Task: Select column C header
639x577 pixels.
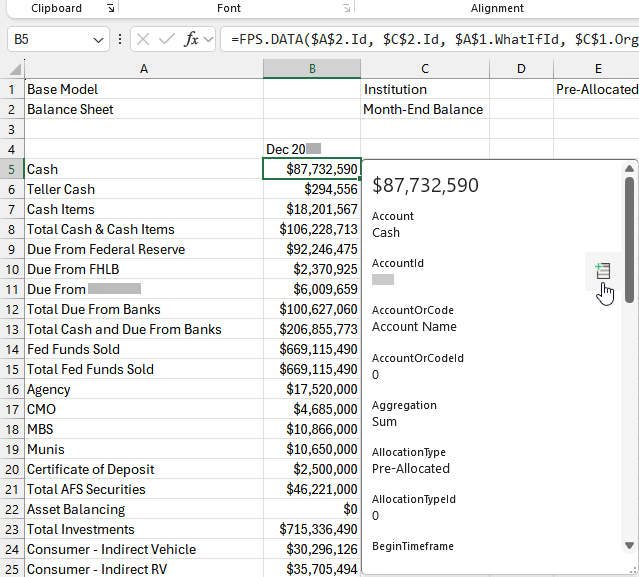Action: [425, 69]
